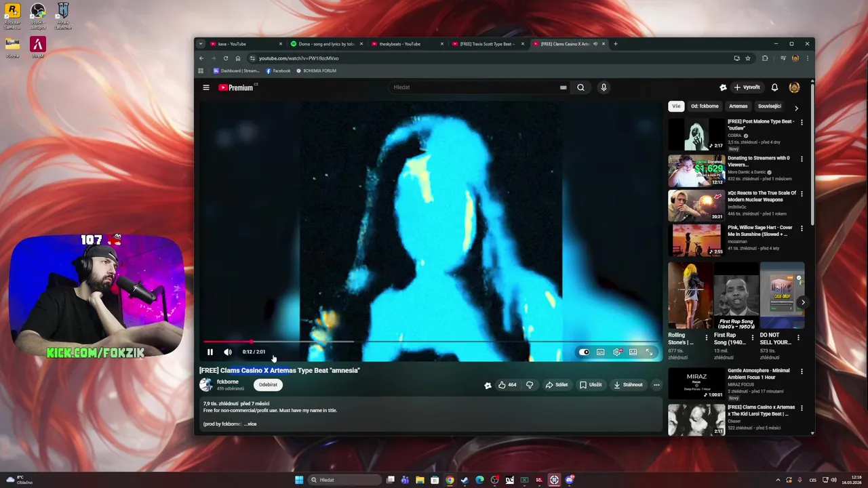Image resolution: width=868 pixels, height=488 pixels.
Task: Open options for xQc Reacts video
Action: point(802,195)
